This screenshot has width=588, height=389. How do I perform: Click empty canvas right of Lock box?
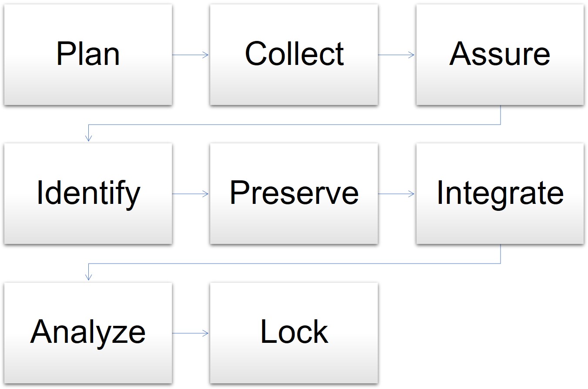[483, 333]
